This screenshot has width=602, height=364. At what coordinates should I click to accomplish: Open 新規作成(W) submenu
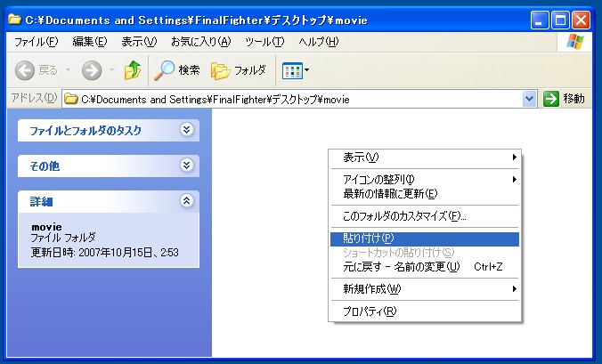tap(425, 289)
